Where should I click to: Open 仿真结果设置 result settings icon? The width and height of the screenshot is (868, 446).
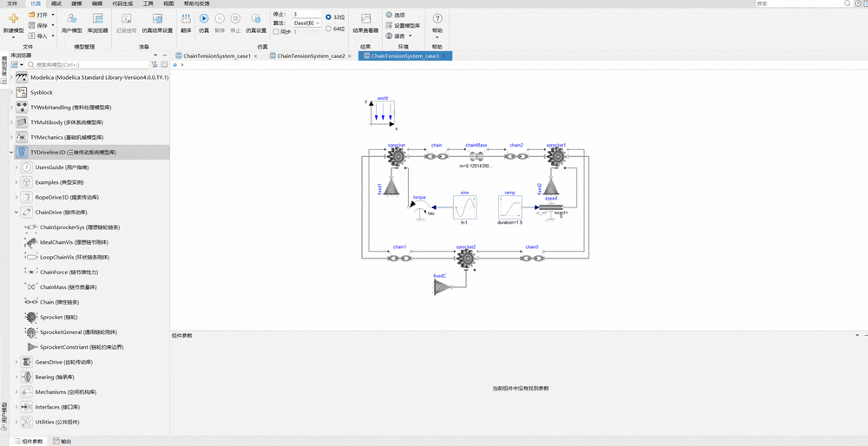point(157,19)
